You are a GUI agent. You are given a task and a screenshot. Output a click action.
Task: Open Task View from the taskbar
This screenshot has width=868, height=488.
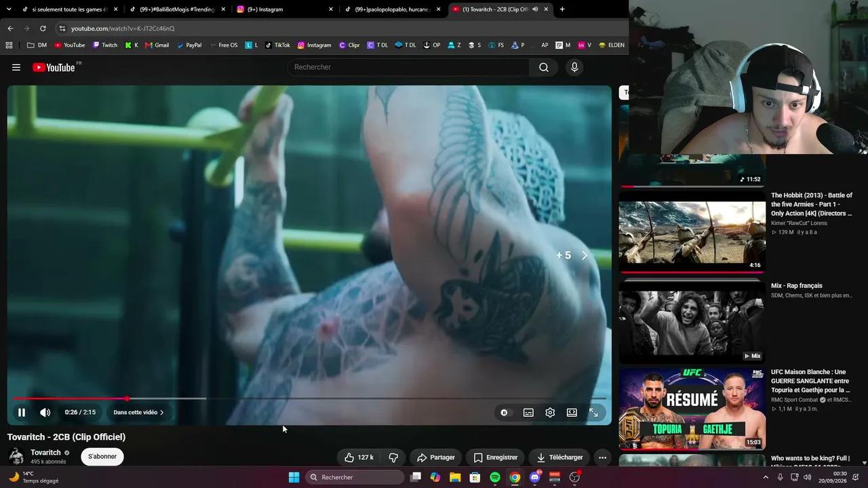[416, 477]
